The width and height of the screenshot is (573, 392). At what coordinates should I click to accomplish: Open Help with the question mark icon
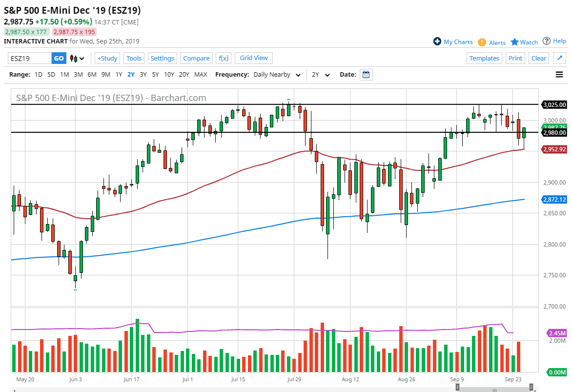pos(547,41)
